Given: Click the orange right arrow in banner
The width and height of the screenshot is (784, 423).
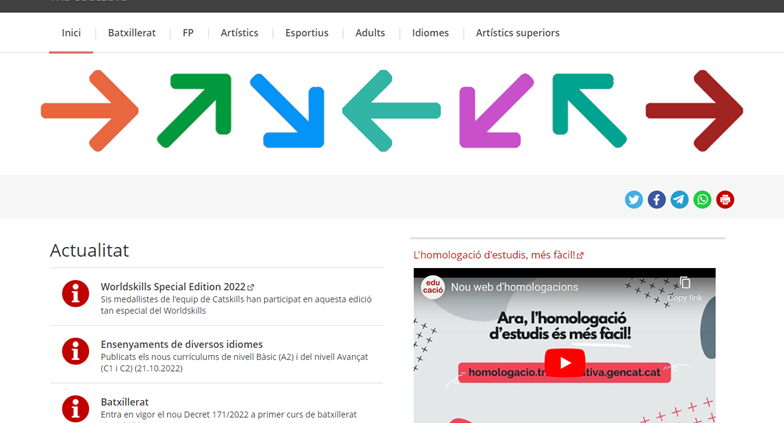Looking at the screenshot, I should tap(90, 110).
